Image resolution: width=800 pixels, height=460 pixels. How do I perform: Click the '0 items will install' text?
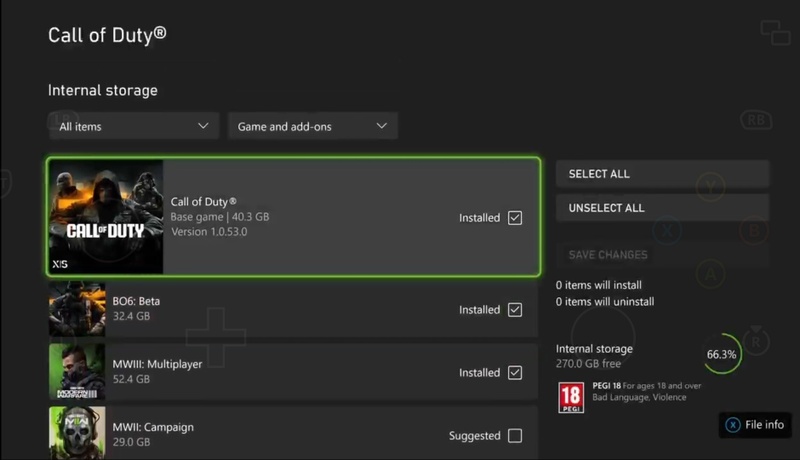(599, 285)
